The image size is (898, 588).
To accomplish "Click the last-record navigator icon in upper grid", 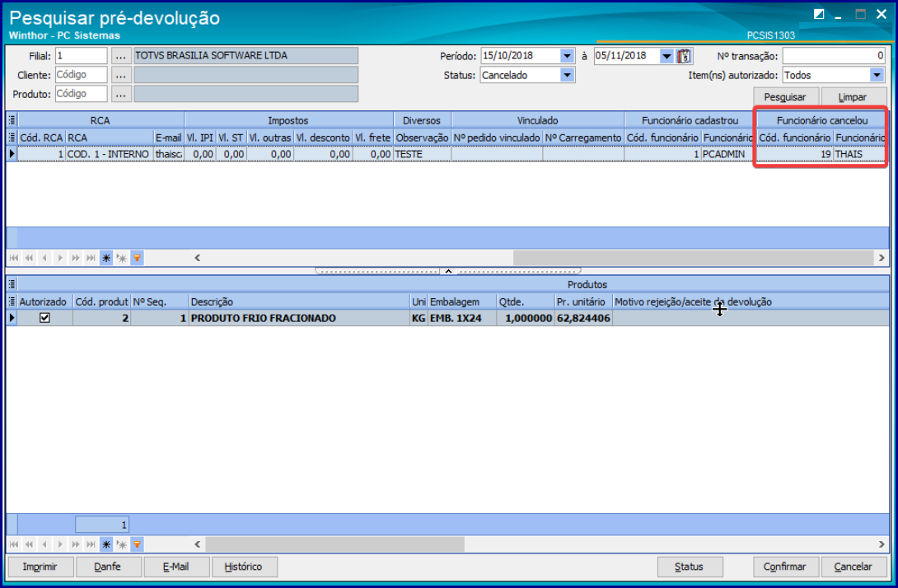I will point(91,259).
